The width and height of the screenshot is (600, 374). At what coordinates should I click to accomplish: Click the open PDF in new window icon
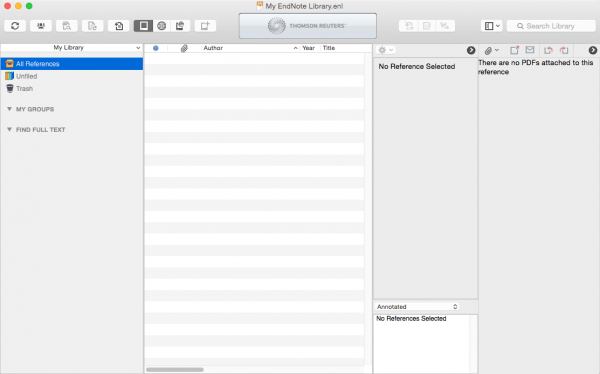(514, 50)
